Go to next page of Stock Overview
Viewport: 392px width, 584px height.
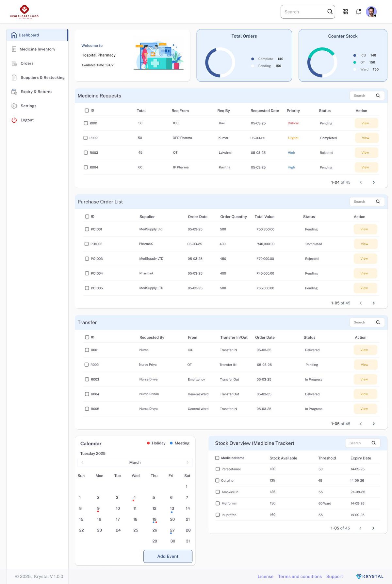373,528
